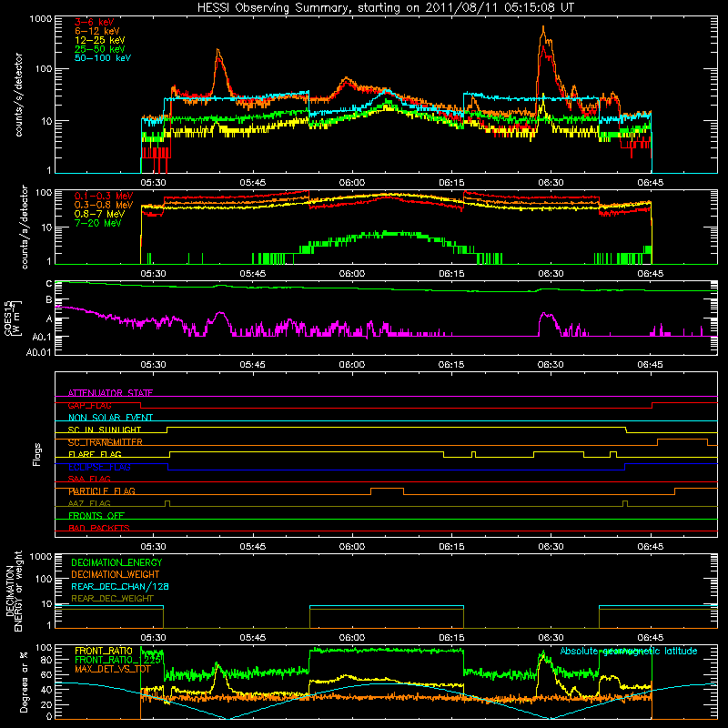Click the A0.01 tick label on the GOES axis

point(39,352)
